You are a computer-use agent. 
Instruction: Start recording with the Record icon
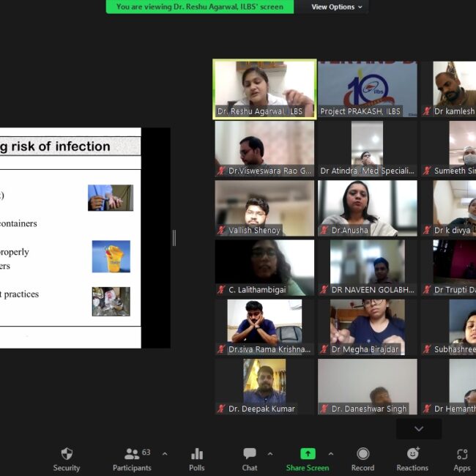pos(362,454)
